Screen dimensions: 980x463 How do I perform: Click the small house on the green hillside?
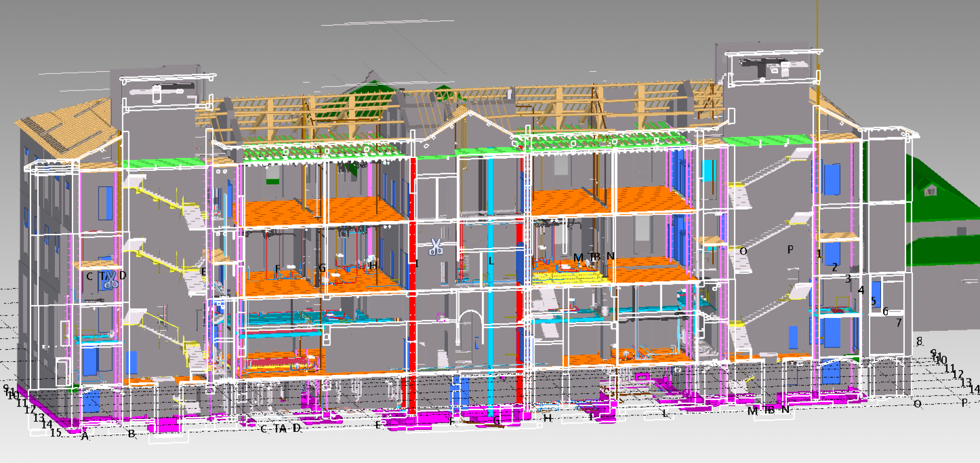pyautogui.click(x=930, y=190)
